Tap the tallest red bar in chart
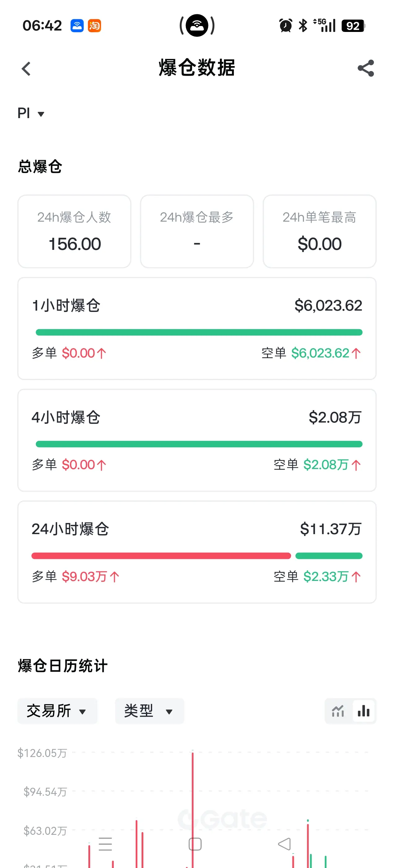This screenshot has height=868, width=394. 193,809
